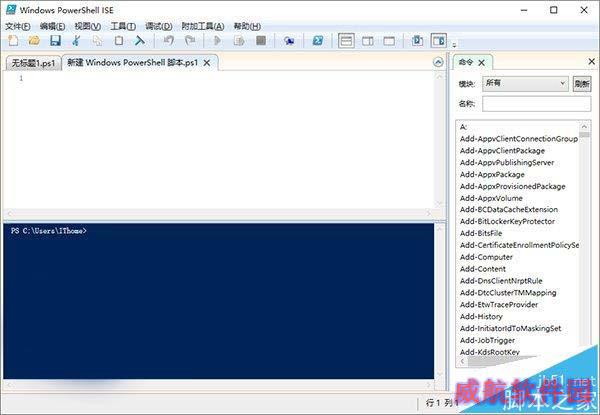Image resolution: width=600 pixels, height=415 pixels.
Task: Select Add-DtcClusterTMMapping command
Action: pos(508,293)
